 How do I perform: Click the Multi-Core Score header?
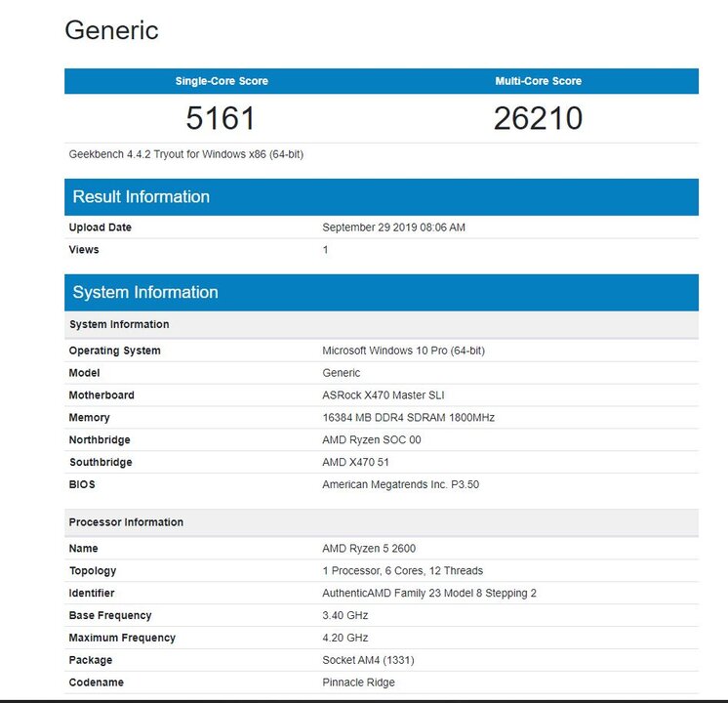pyautogui.click(x=538, y=81)
